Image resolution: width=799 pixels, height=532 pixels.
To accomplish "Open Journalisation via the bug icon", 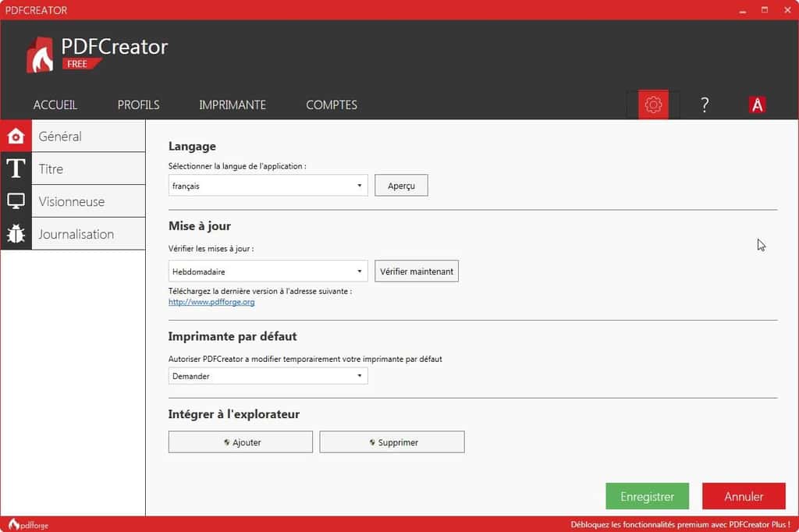I will [x=16, y=233].
